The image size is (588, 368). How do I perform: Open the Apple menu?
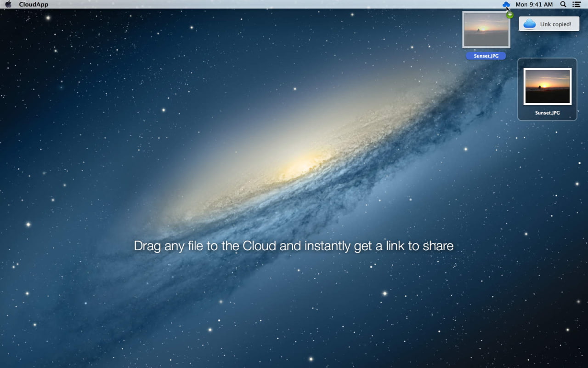pyautogui.click(x=8, y=4)
